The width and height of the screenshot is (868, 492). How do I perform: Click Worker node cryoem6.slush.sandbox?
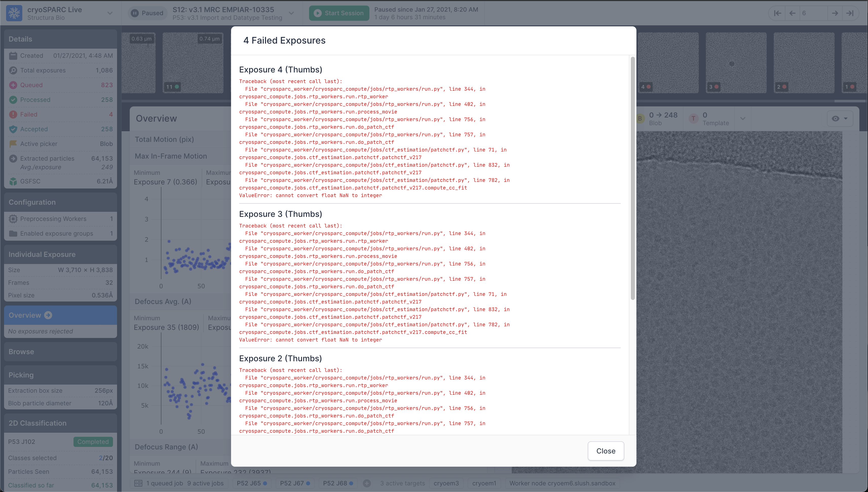(562, 483)
